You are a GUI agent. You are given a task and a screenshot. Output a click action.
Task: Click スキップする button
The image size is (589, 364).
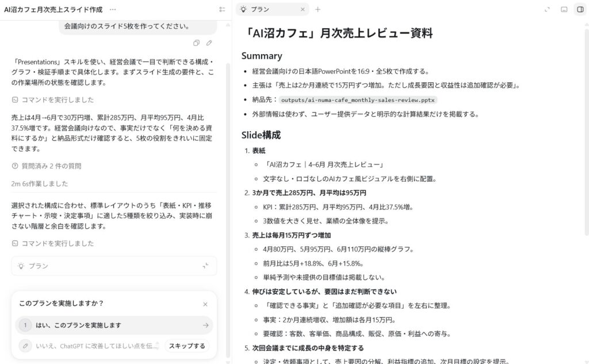click(x=187, y=346)
